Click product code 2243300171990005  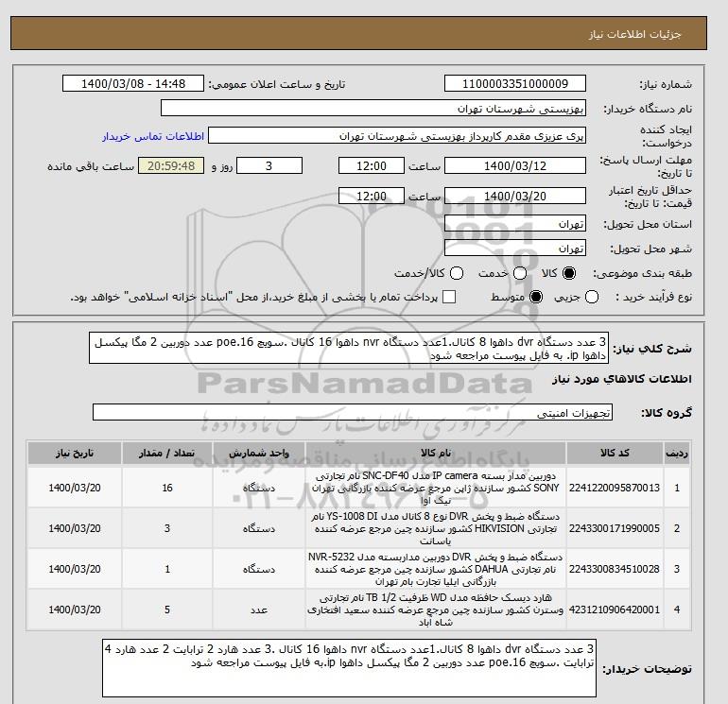coord(615,528)
